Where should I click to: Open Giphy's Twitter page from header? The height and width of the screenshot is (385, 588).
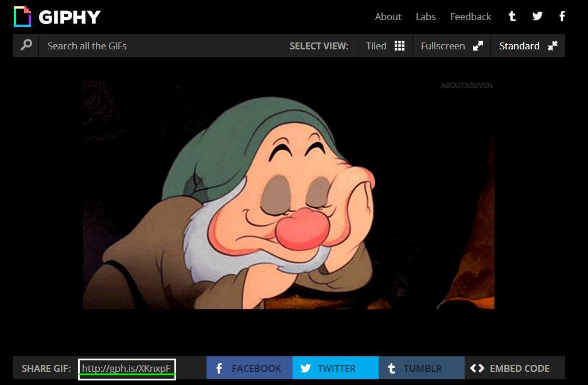[537, 16]
